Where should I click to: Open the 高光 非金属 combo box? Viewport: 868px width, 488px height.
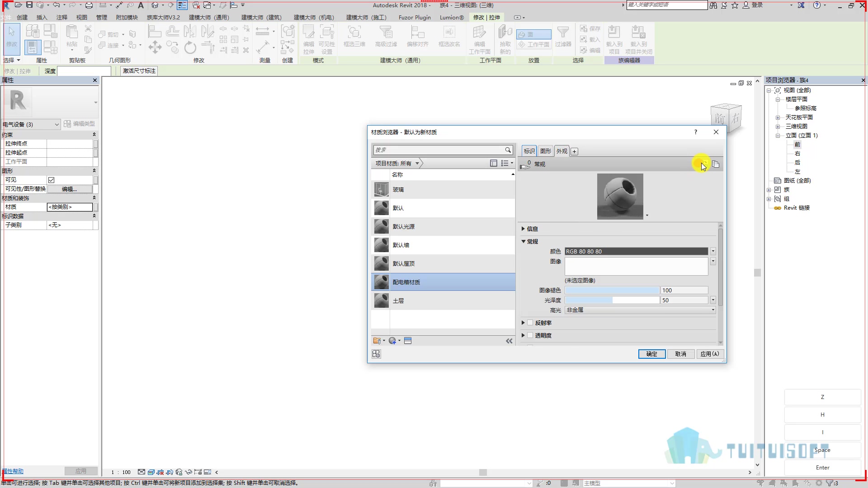tap(640, 310)
